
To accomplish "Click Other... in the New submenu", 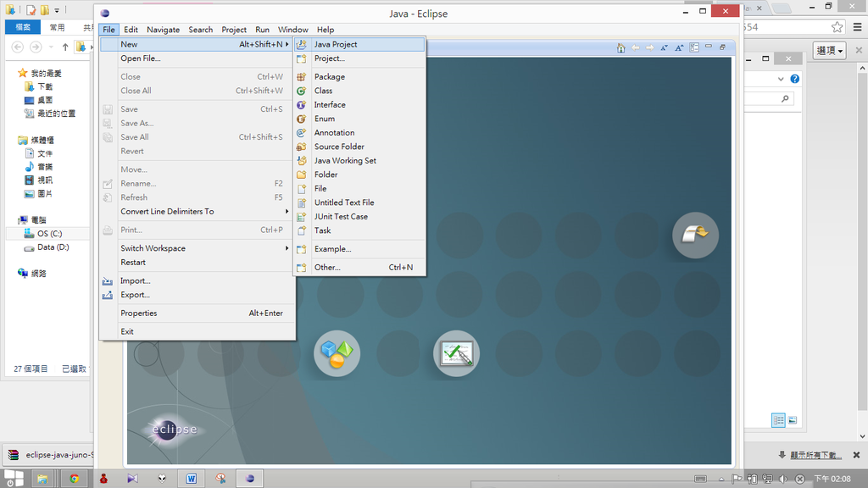I will point(327,267).
